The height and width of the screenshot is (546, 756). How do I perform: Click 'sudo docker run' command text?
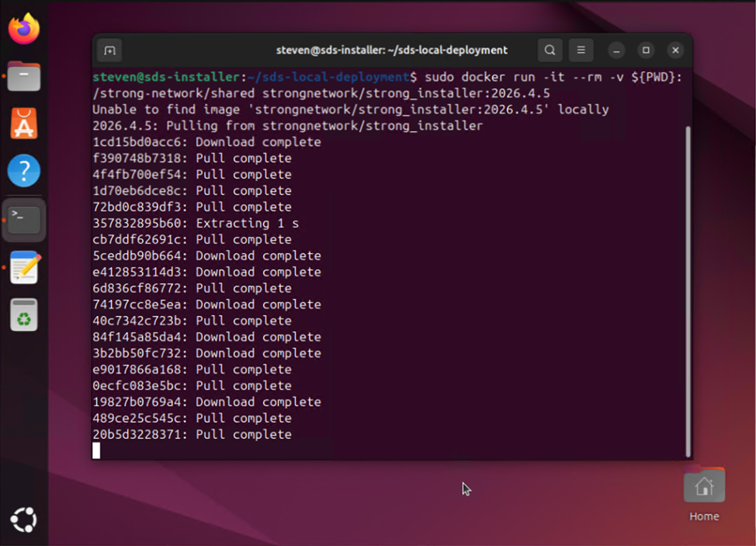[480, 77]
